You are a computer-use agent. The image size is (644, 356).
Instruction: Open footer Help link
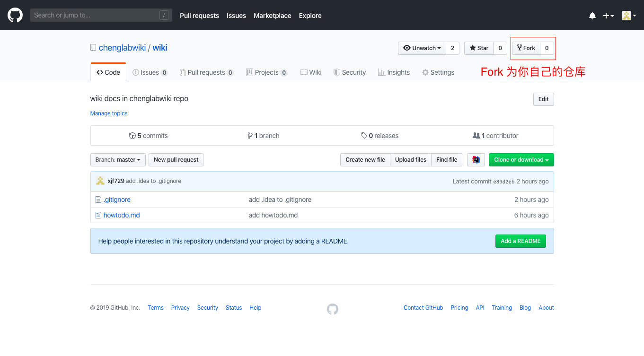[256, 308]
